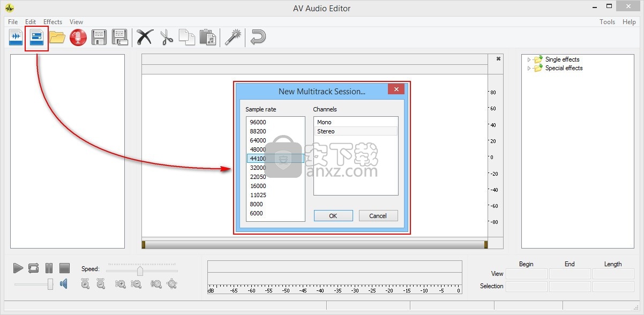Image resolution: width=644 pixels, height=315 pixels.
Task: Adjust the Speed slider handle
Action: point(140,270)
